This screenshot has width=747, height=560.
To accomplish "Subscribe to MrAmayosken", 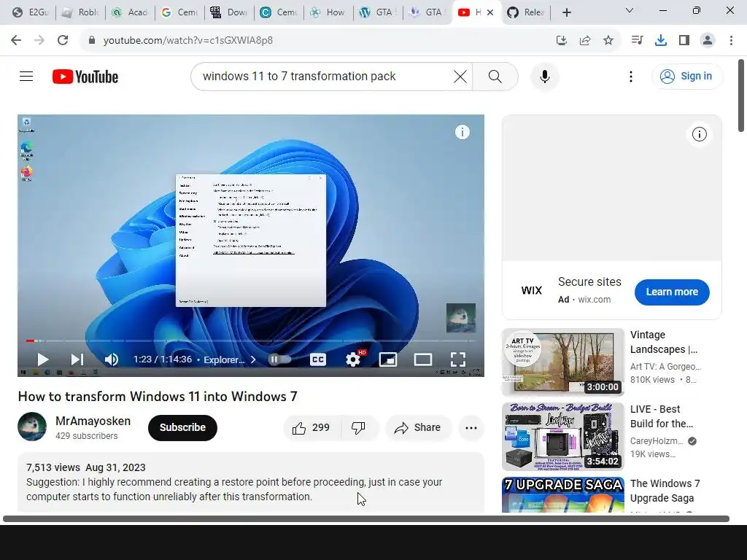I will click(182, 427).
